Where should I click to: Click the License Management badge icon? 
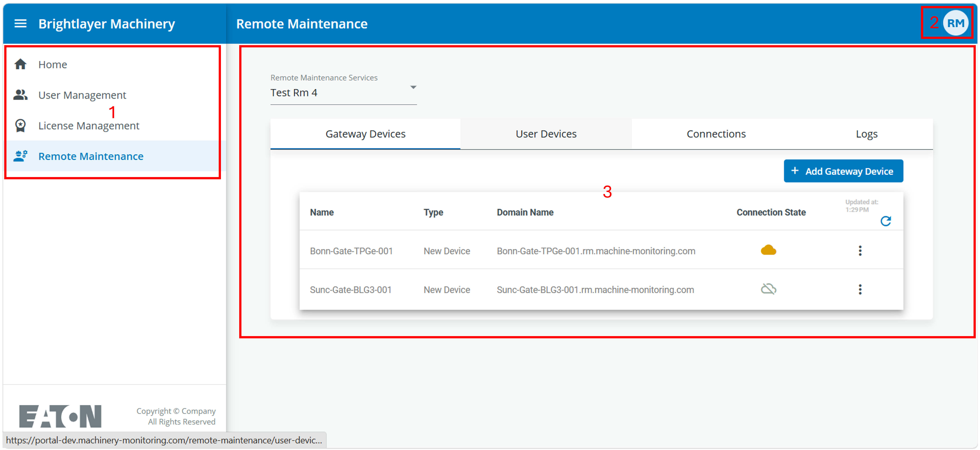(20, 125)
